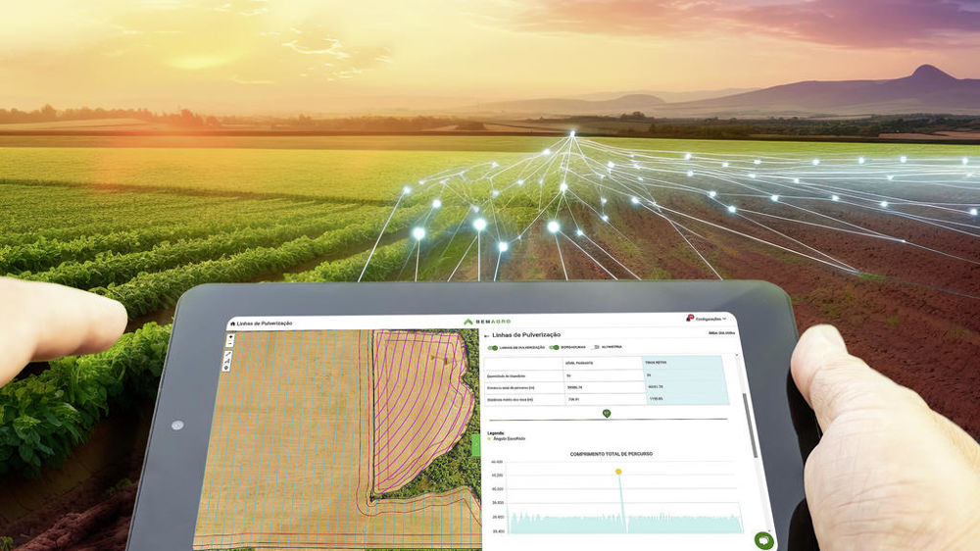980x551 pixels.
Task: Open the green chat bubble widget
Action: [763, 540]
